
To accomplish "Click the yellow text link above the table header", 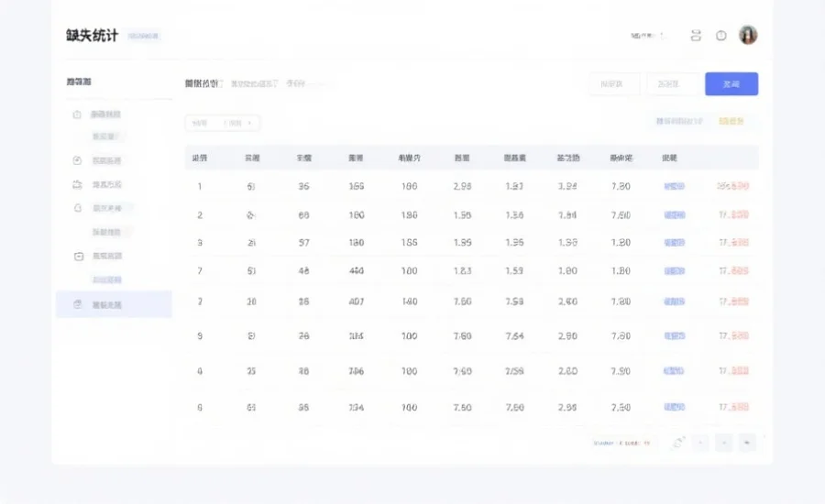I will [731, 121].
